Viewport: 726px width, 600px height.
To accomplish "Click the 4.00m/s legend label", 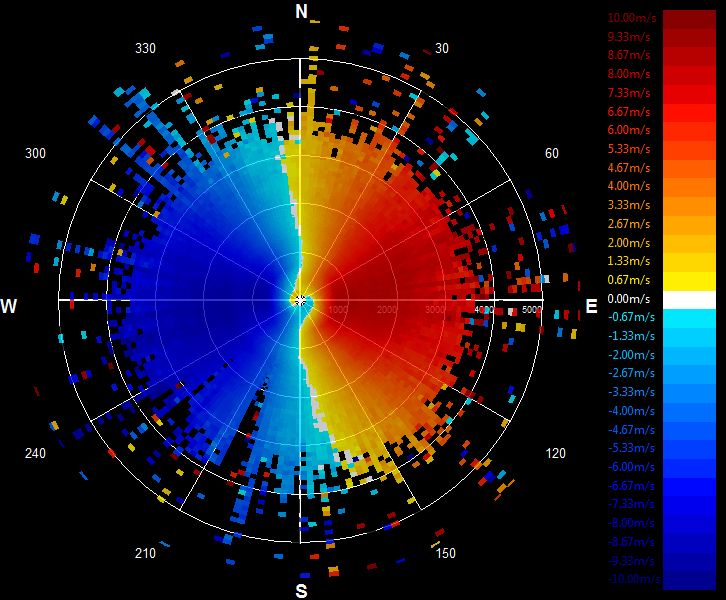I will coord(629,186).
